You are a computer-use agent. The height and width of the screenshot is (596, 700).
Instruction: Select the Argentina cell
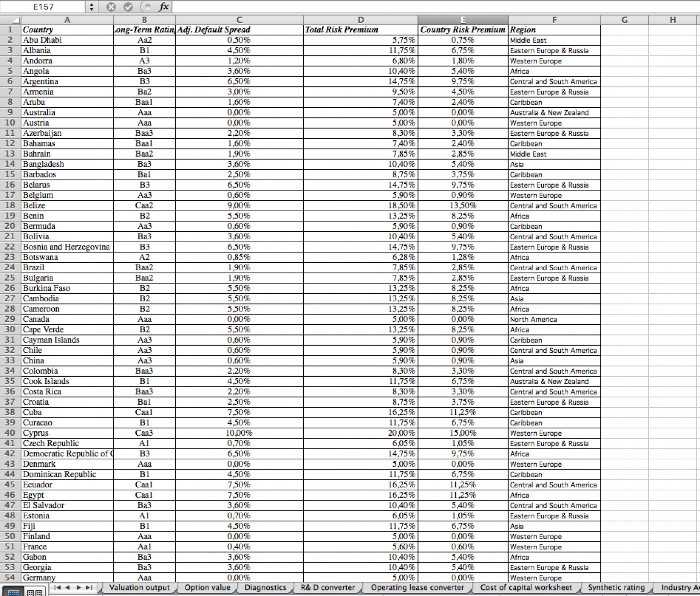coord(67,82)
